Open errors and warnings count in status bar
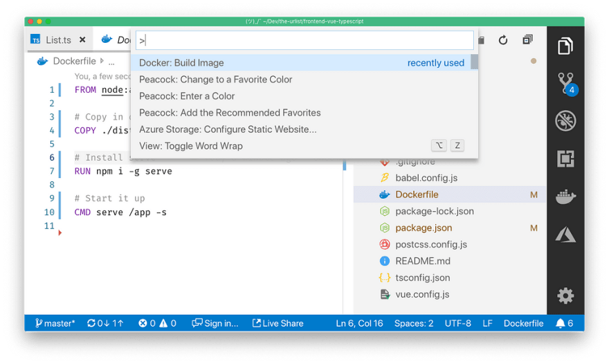 pos(157,323)
